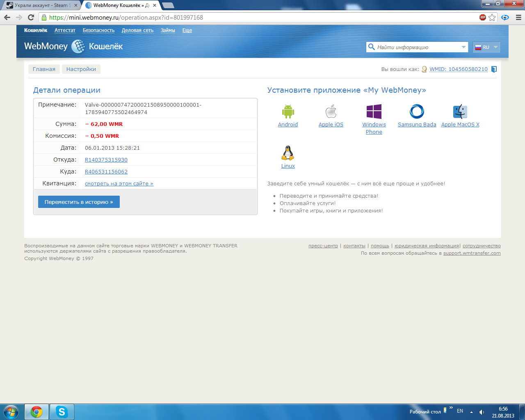Select the commission text − 0,50 WMR
Image resolution: width=525 pixels, height=420 pixels.
coord(102,136)
